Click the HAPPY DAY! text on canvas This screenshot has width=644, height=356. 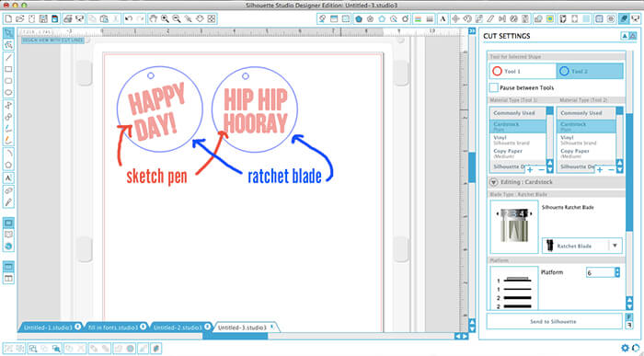[156, 111]
